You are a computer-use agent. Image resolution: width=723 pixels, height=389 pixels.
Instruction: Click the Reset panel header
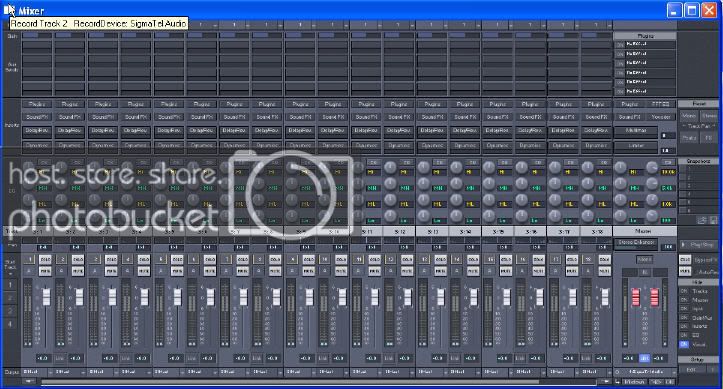(698, 104)
